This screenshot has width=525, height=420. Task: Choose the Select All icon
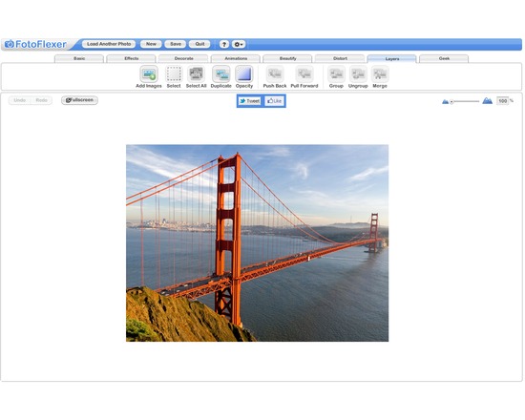tap(196, 74)
